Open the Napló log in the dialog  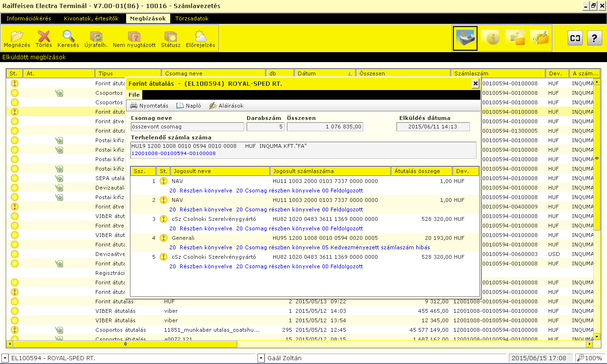[189, 106]
